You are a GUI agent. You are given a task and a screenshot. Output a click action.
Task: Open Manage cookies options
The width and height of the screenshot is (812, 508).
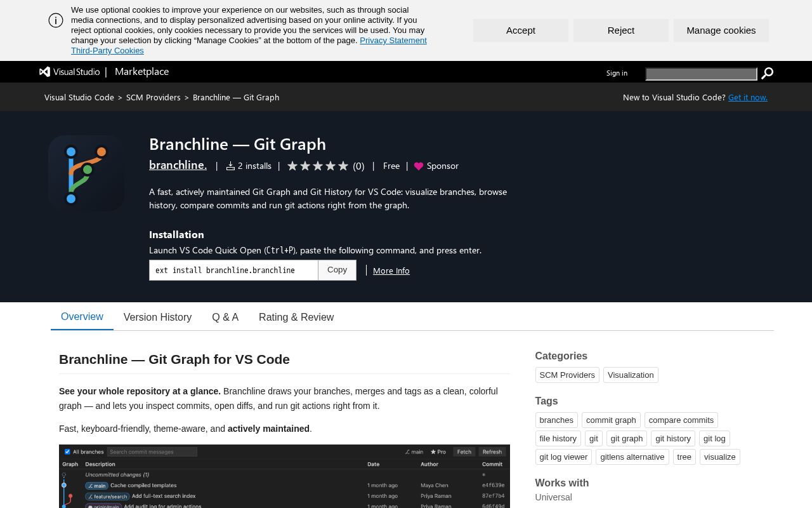(721, 30)
